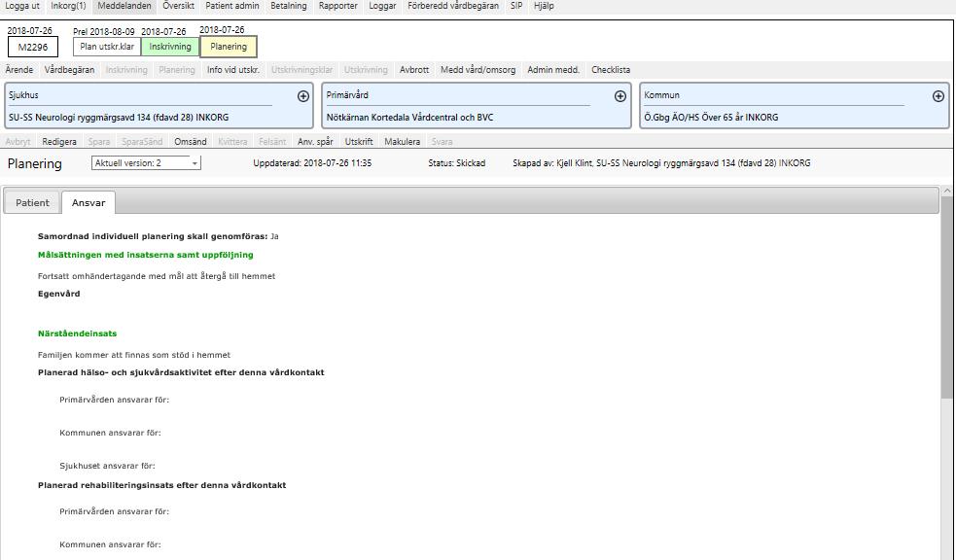Open Vårdbegäran in submenu
956x560 pixels.
pos(69,70)
